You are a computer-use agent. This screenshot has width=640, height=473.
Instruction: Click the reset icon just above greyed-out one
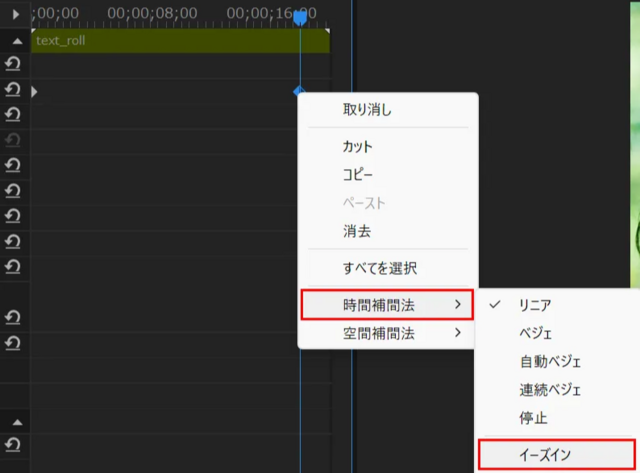pos(13,115)
